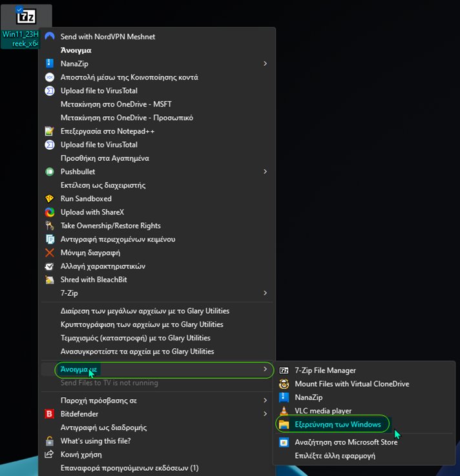The image size is (460, 476).
Task: Select Αντιγραφή ως διαδρομής
Action: (x=103, y=428)
